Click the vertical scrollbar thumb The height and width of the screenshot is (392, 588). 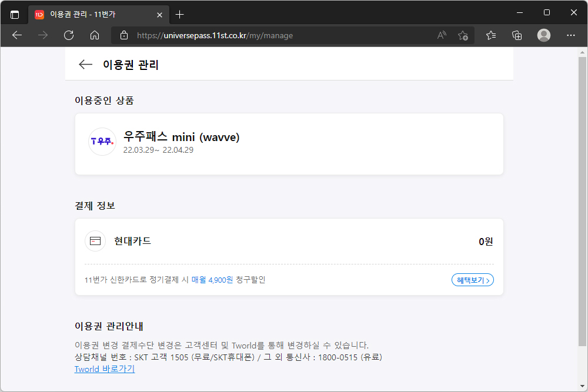pos(582,202)
